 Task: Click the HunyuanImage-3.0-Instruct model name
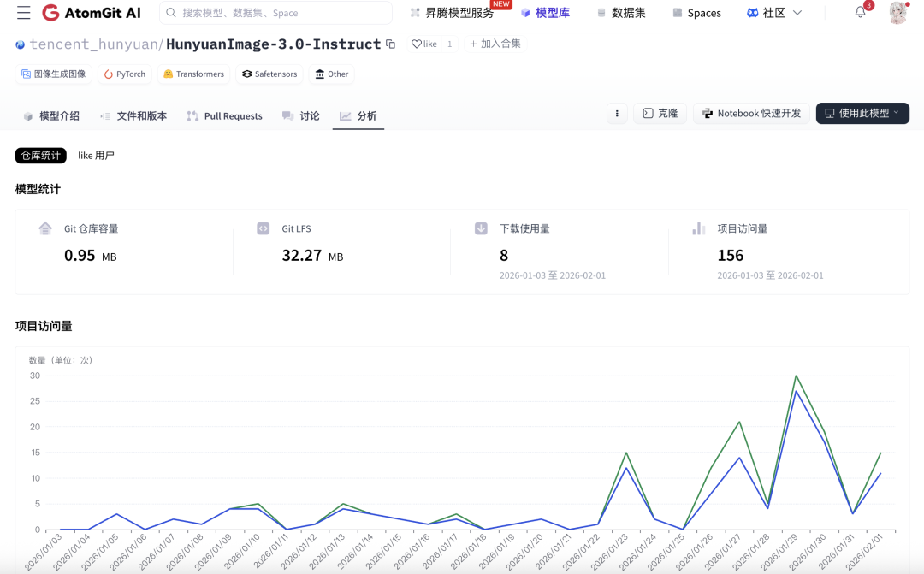(274, 44)
